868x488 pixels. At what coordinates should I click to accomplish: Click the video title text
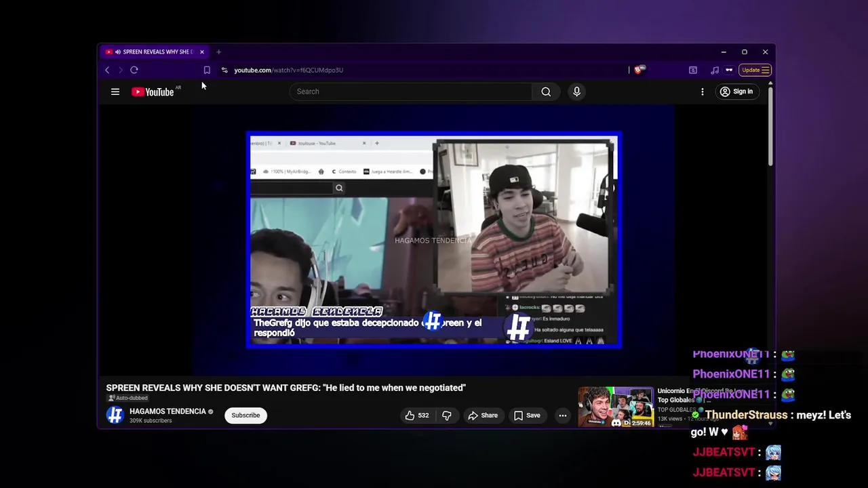click(x=286, y=388)
